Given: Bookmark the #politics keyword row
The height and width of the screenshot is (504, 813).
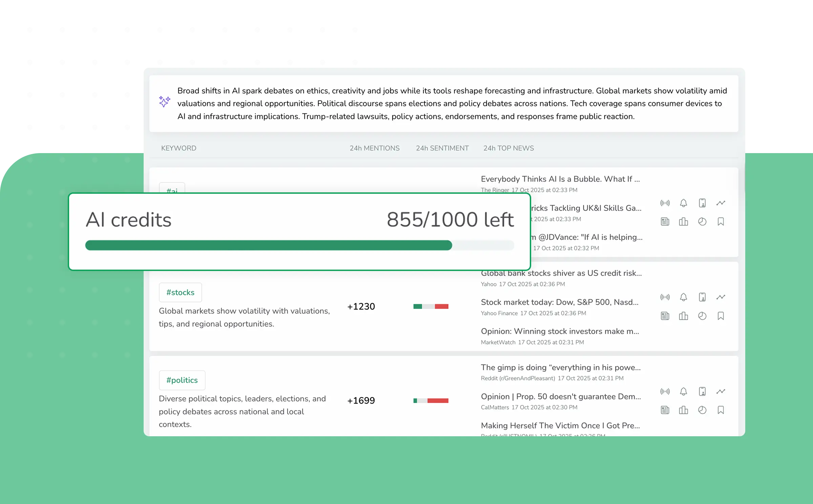Looking at the screenshot, I should tap(721, 410).
